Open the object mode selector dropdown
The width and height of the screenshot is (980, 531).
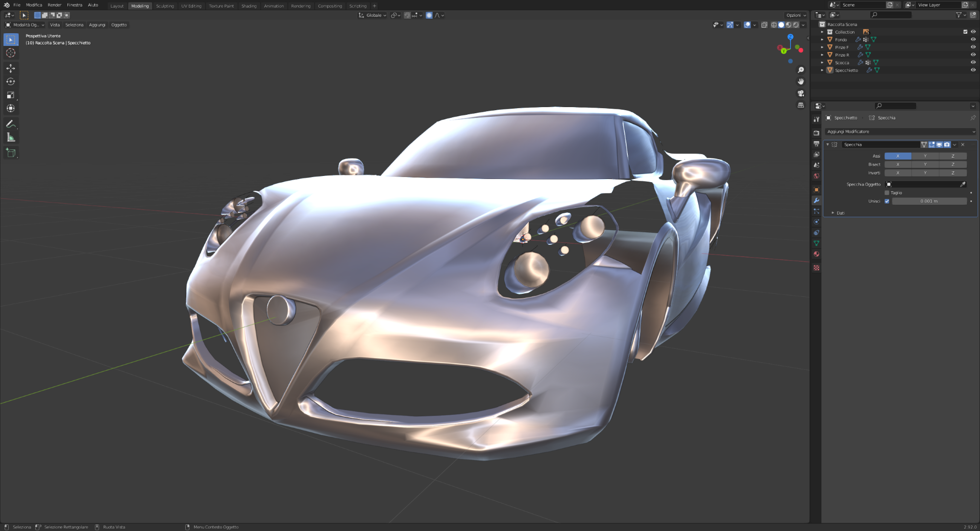[25, 25]
